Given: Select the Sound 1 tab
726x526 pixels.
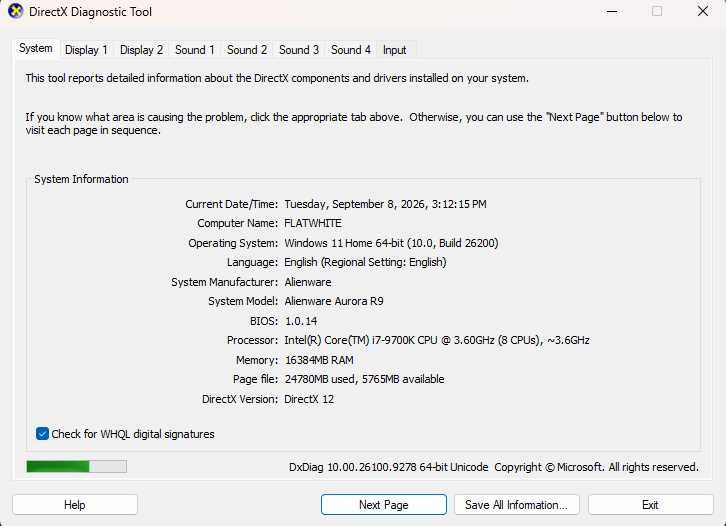Looking at the screenshot, I should pos(194,50).
